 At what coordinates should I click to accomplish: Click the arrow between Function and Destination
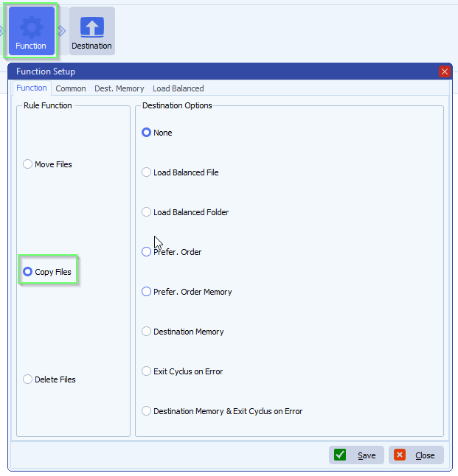click(62, 31)
